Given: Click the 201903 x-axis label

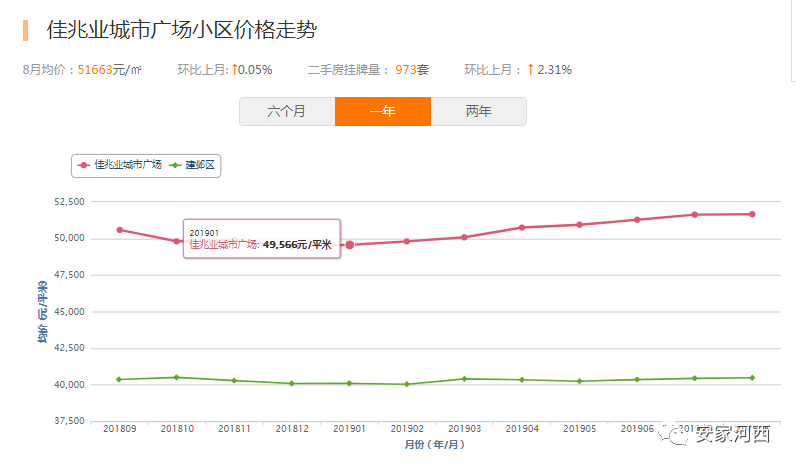Looking at the screenshot, I should (465, 428).
